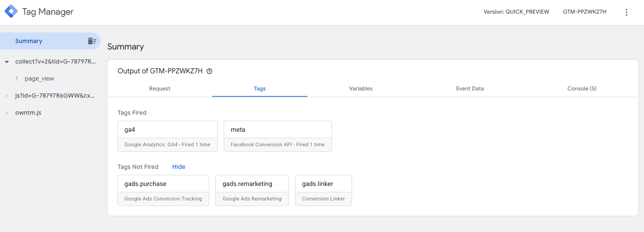Open the three-dot more options menu
644x232 pixels.
point(626,12)
